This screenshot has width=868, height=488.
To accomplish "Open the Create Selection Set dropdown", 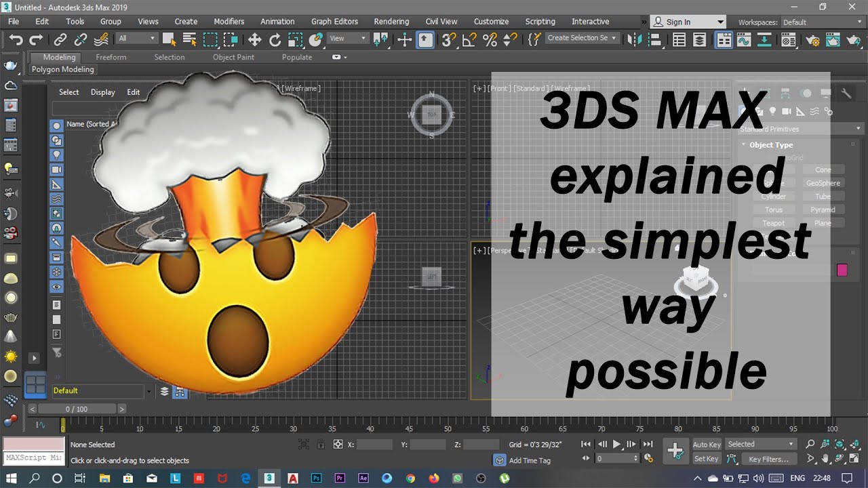I will (583, 38).
